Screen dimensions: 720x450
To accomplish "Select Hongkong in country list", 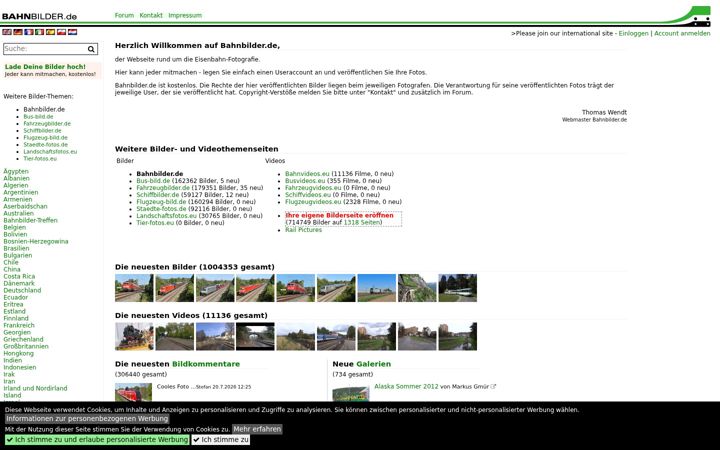I will click(x=18, y=354).
